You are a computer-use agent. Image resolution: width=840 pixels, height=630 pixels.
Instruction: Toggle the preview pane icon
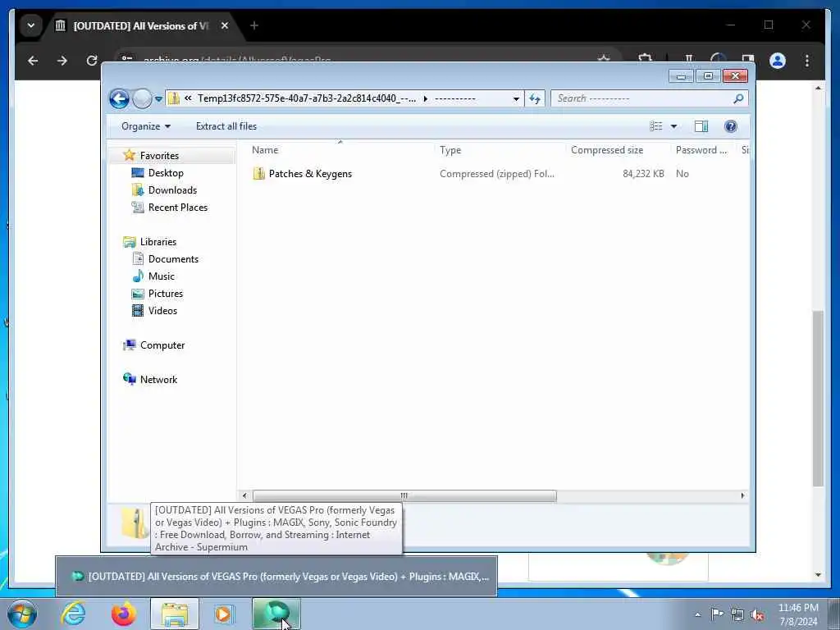point(701,126)
